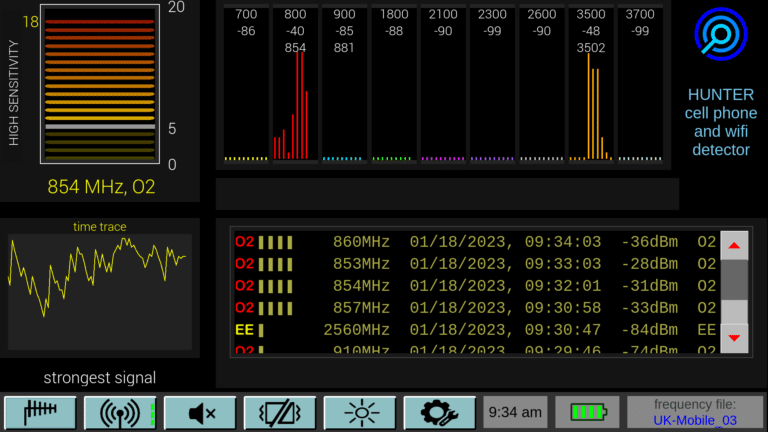Open settings gear and wrench button
Image resolution: width=768 pixels, height=432 pixels.
439,413
